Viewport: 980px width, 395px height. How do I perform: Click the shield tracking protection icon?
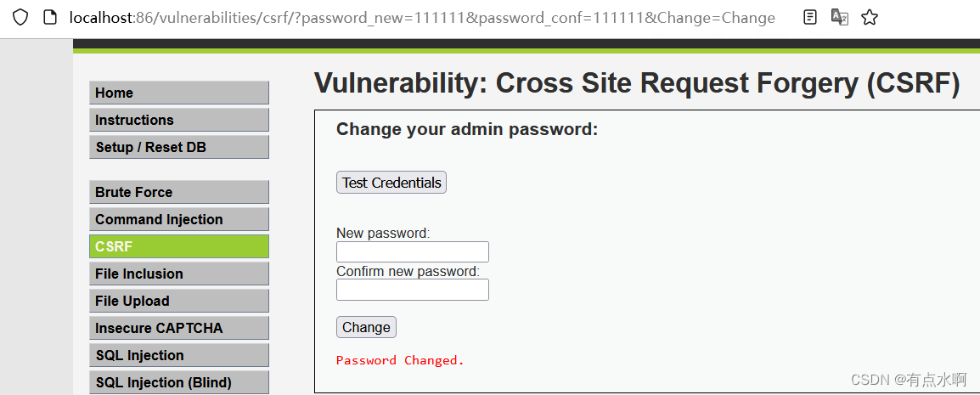tap(20, 18)
